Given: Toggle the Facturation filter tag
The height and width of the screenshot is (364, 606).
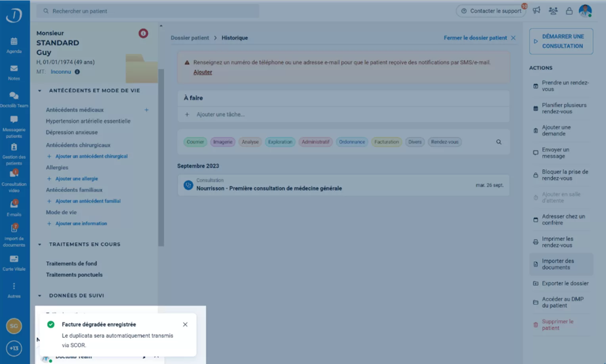Looking at the screenshot, I should pyautogui.click(x=386, y=142).
